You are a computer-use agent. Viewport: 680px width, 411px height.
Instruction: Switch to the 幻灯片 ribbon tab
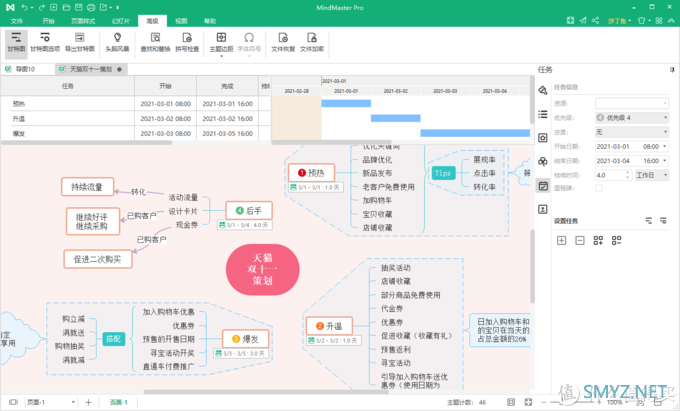(121, 21)
